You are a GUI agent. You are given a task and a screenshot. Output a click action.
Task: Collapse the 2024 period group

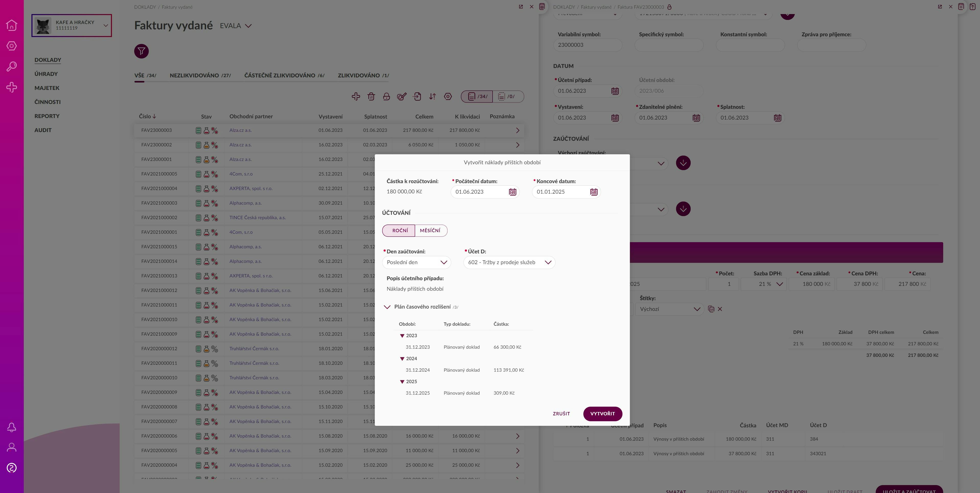point(402,359)
